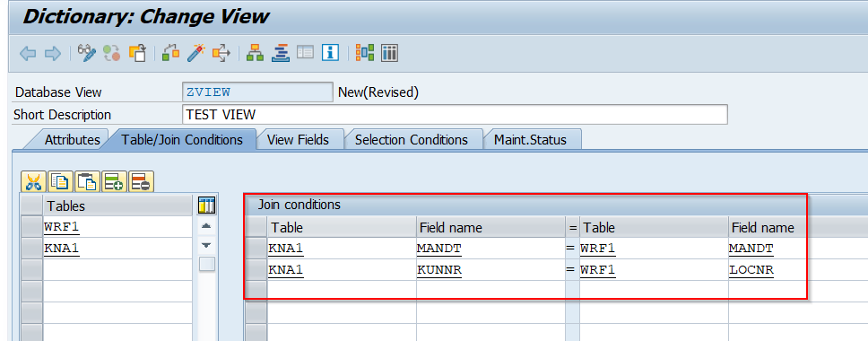This screenshot has height=341, width=868.
Task: Cut selected table row with scissors icon
Action: point(34,181)
